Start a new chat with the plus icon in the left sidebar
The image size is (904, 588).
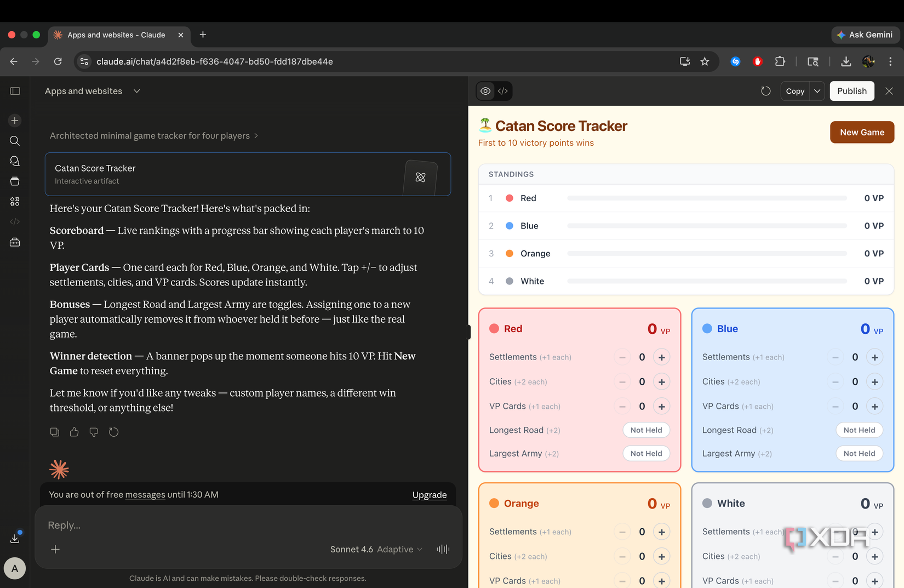15,121
